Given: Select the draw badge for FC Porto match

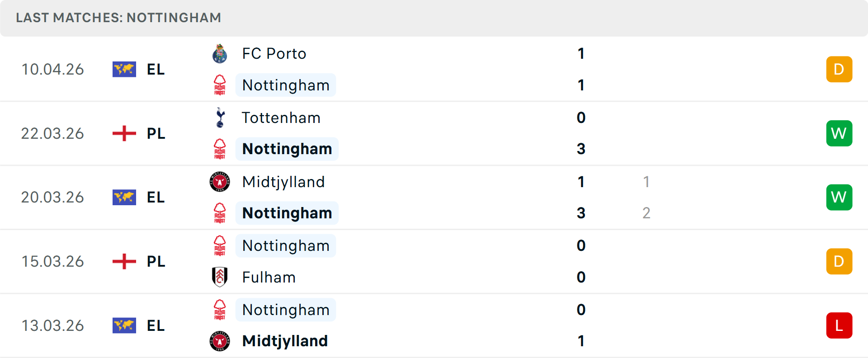Looking at the screenshot, I should click(x=839, y=69).
